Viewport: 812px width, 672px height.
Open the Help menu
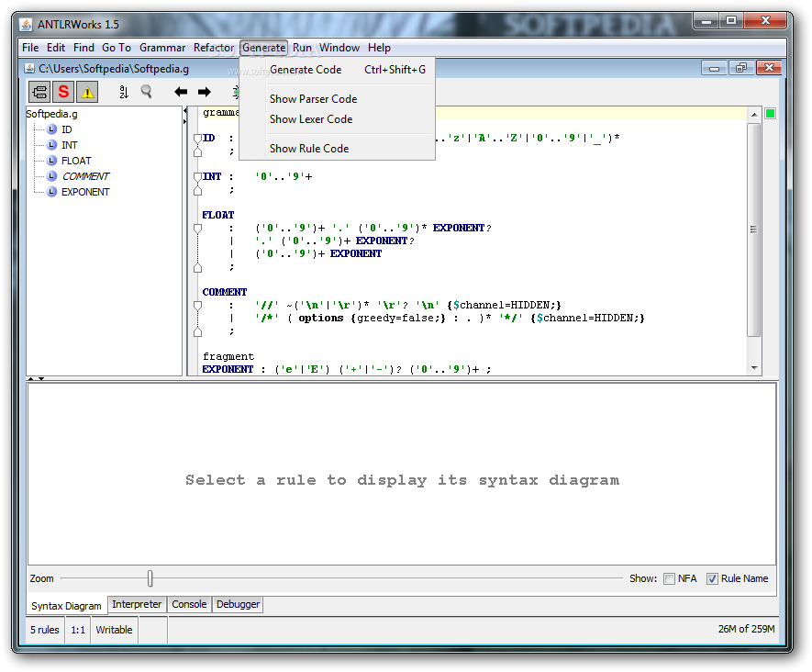[x=379, y=48]
